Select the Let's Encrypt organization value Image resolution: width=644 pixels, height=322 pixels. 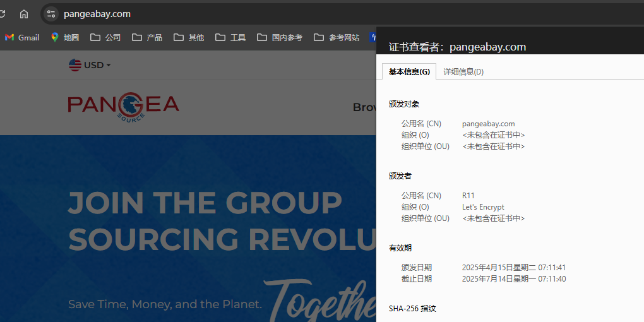pos(483,207)
